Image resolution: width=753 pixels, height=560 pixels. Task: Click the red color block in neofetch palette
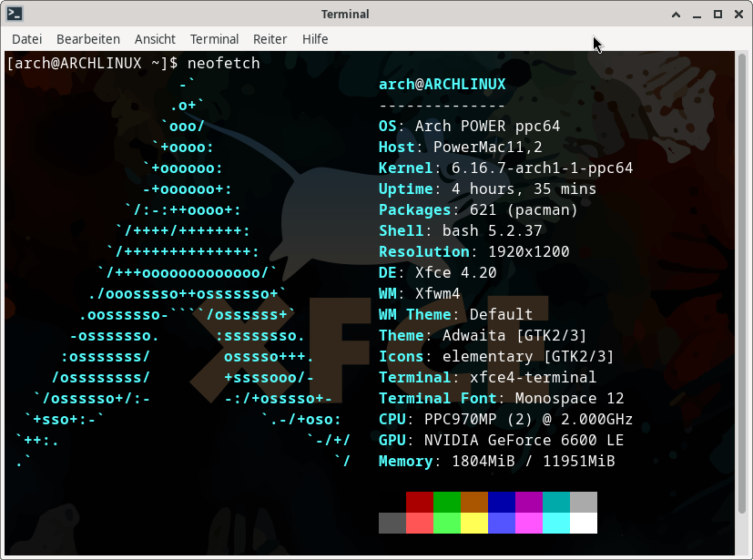pyautogui.click(x=419, y=502)
